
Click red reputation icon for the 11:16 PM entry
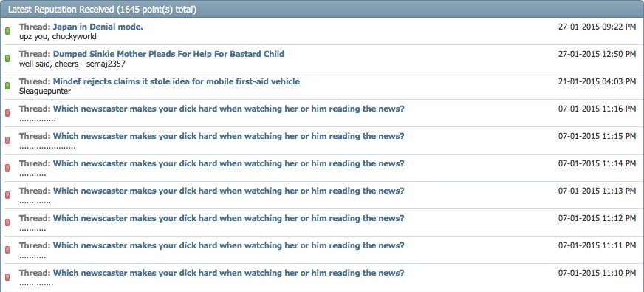[7, 113]
